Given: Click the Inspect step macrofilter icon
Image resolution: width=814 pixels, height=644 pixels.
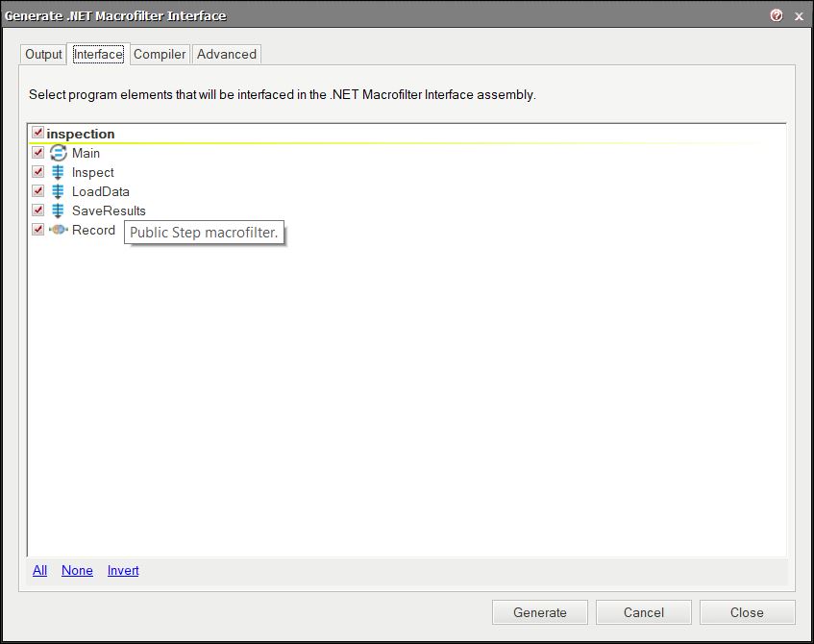Looking at the screenshot, I should coord(58,172).
